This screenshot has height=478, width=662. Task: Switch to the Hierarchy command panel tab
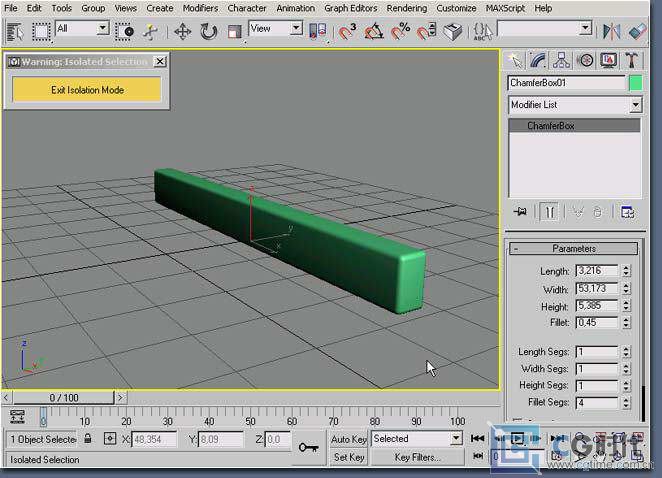(x=561, y=61)
